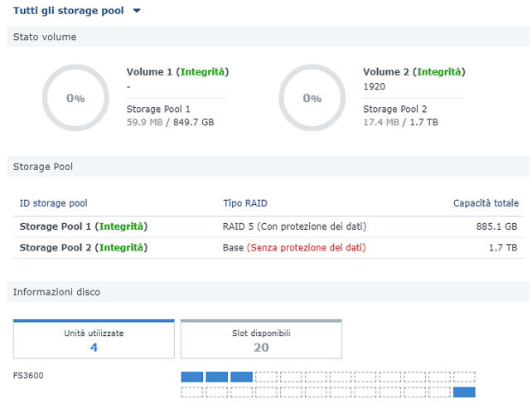532x409 pixels.
Task: Sort by Tipo RAID column header
Action: (245, 203)
